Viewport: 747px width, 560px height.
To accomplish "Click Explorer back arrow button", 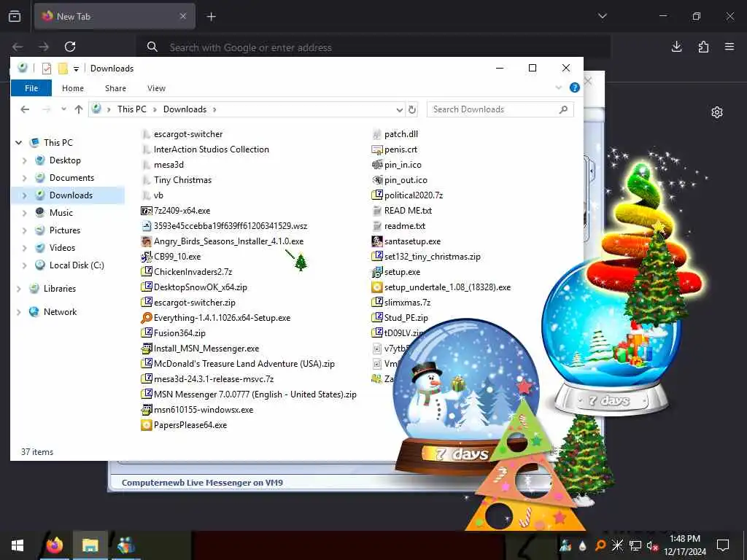I will (25, 109).
